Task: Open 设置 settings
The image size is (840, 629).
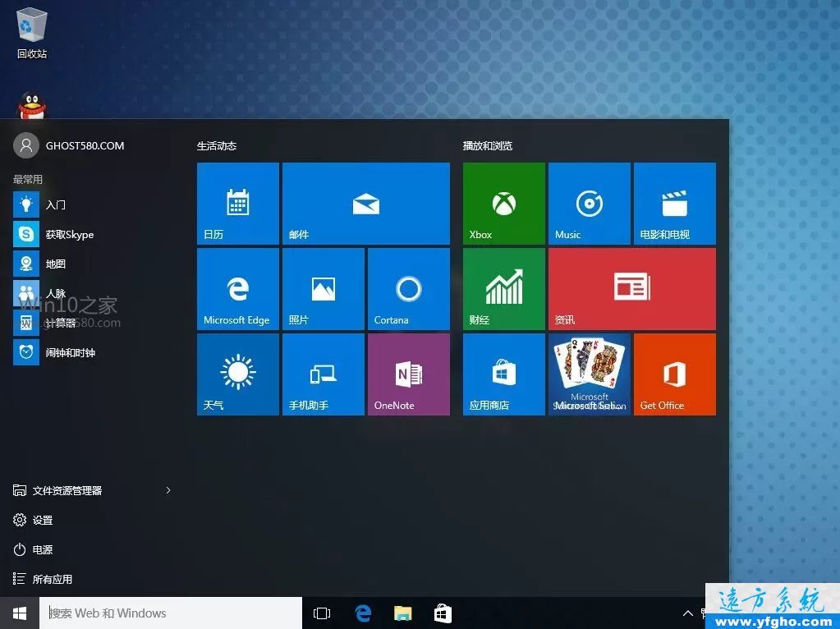Action: tap(43, 520)
